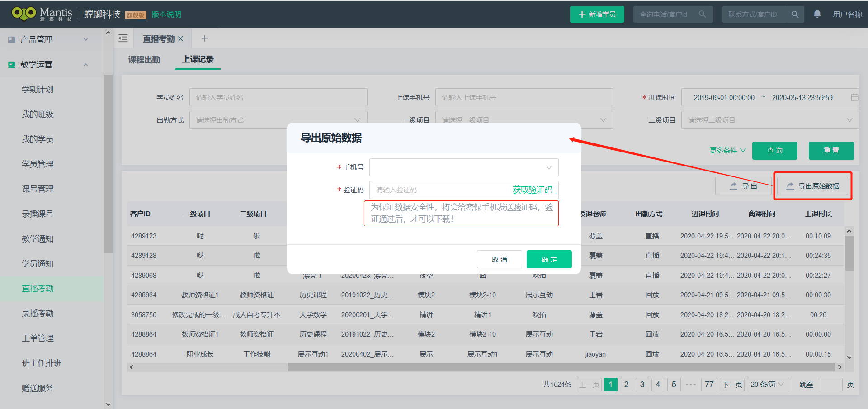Focus 学员姓名 input field
The width and height of the screenshot is (868, 409).
click(x=278, y=97)
